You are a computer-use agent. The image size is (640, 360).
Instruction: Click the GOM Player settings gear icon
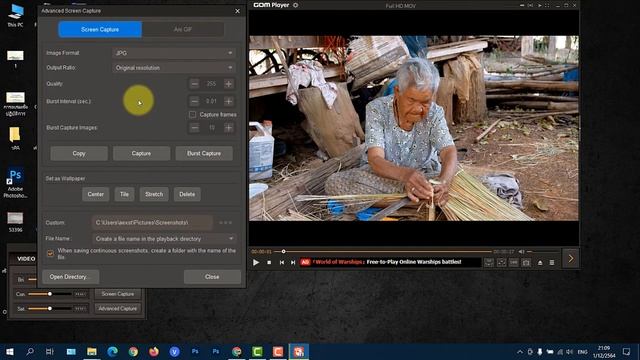click(296, 5)
